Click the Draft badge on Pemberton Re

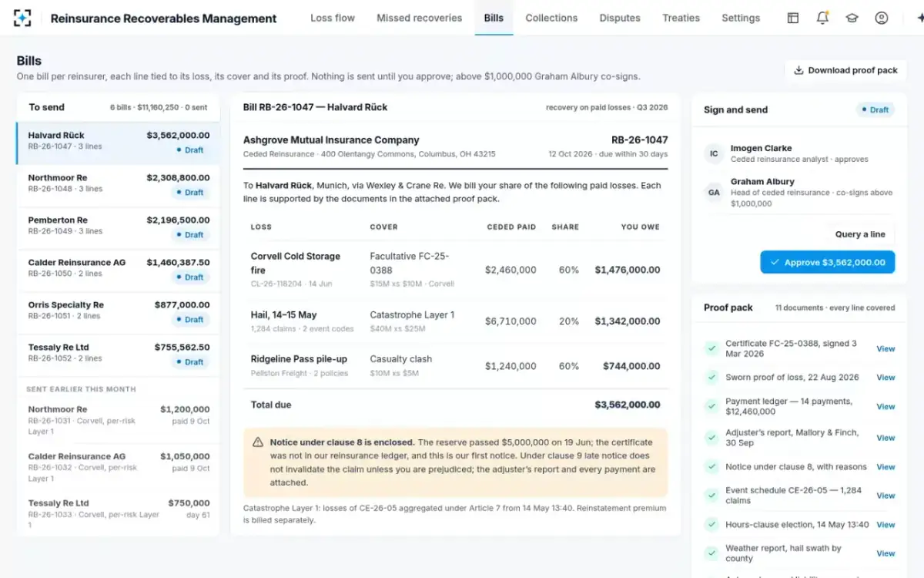(189, 235)
